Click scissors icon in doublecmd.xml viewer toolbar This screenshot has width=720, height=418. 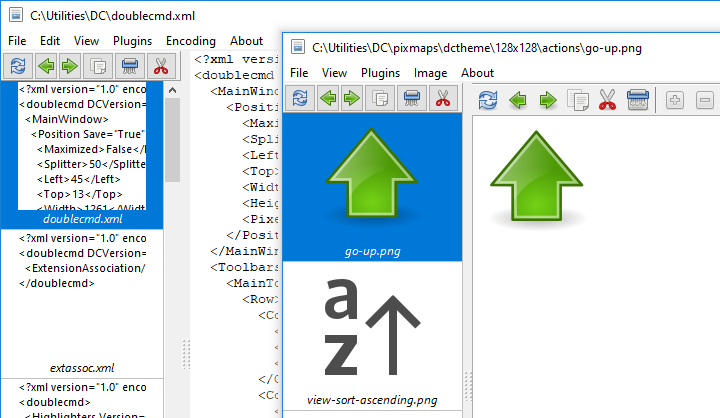160,66
